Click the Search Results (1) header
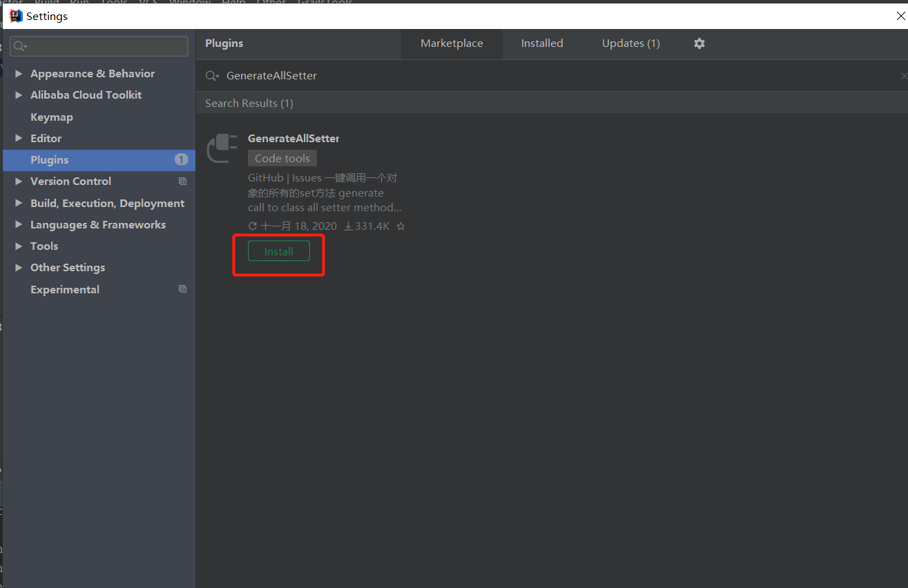Image resolution: width=908 pixels, height=588 pixels. point(249,104)
